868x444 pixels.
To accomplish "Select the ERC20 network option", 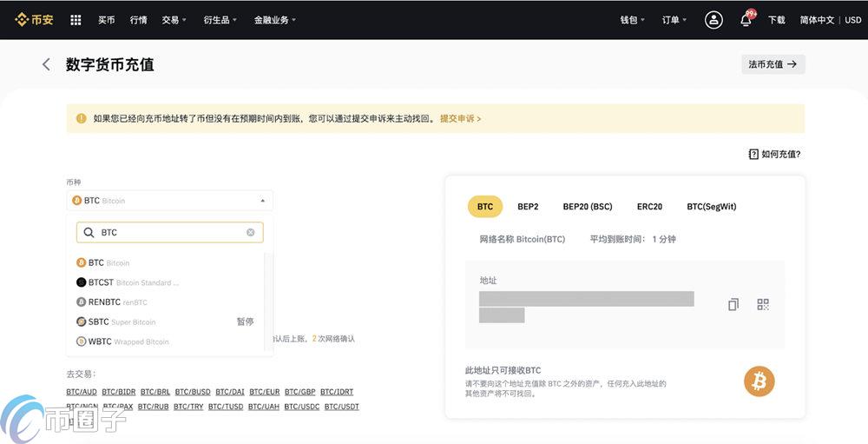I will tap(649, 207).
